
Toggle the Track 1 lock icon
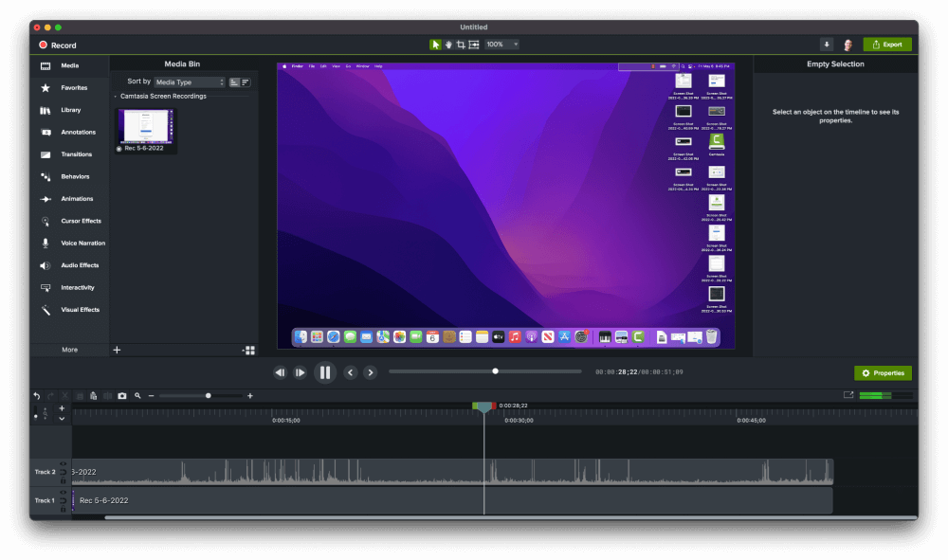(63, 509)
